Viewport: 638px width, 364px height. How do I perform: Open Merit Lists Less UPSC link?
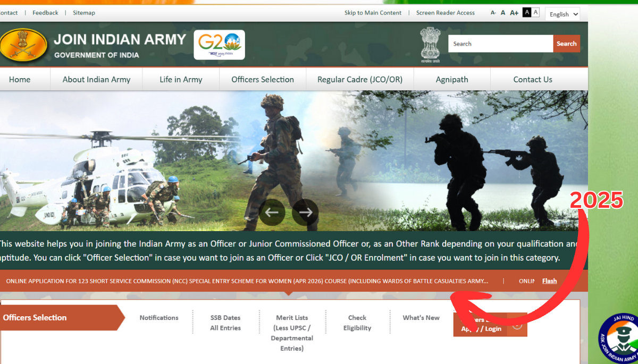(x=292, y=333)
